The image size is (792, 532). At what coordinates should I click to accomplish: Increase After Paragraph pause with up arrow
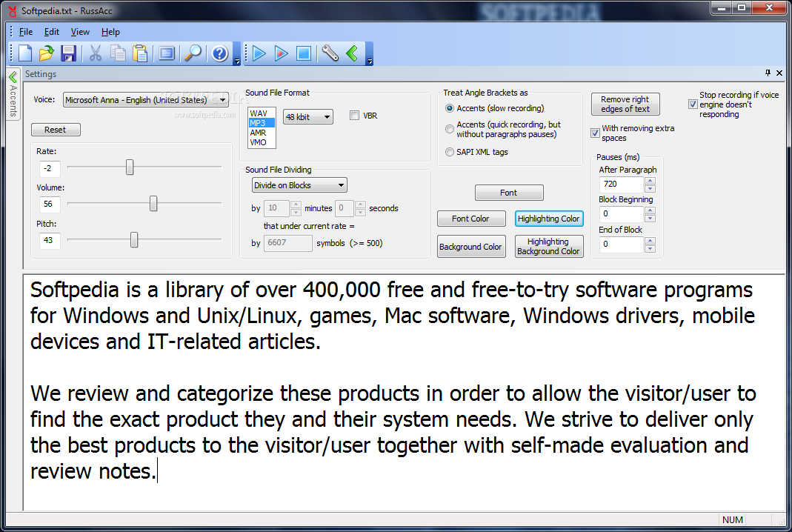click(650, 180)
